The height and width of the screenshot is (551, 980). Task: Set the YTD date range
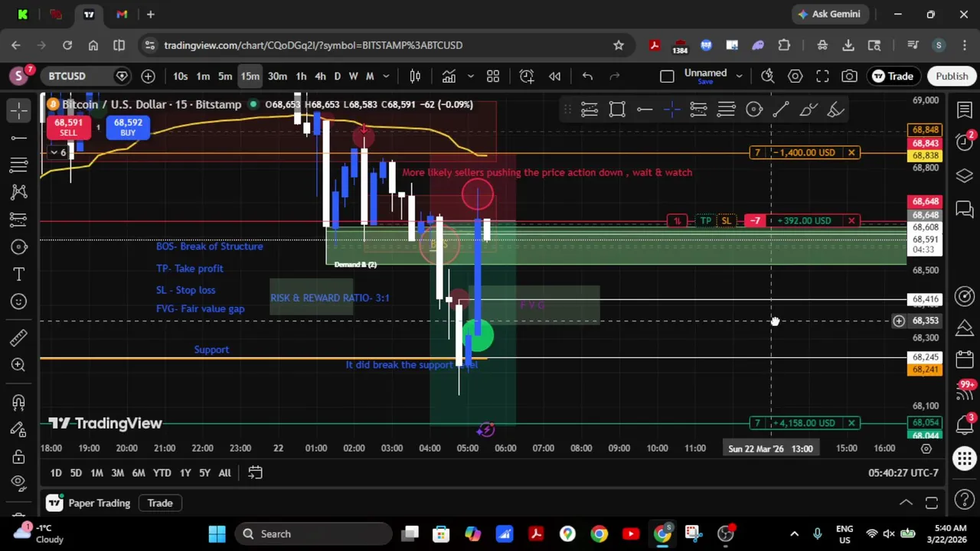(x=162, y=473)
